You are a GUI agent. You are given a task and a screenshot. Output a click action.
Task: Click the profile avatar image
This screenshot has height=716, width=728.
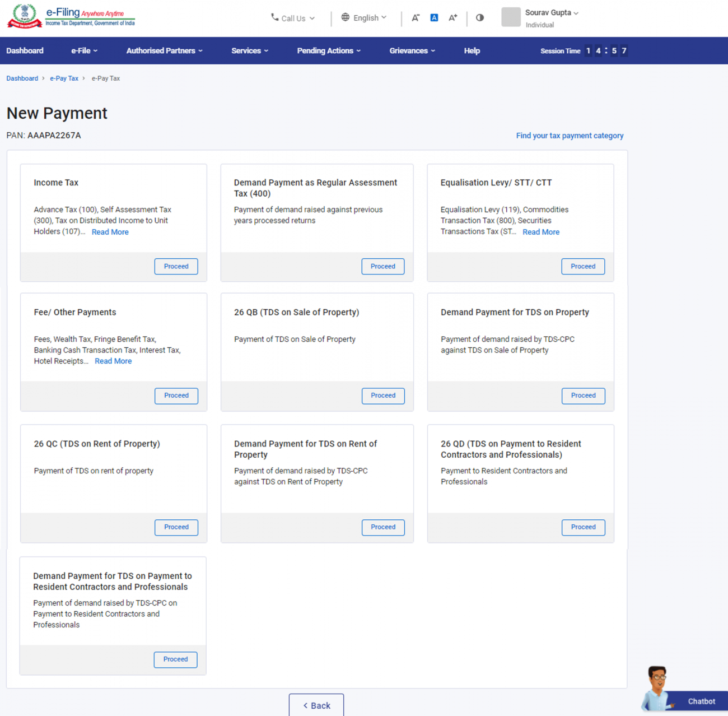(511, 17)
